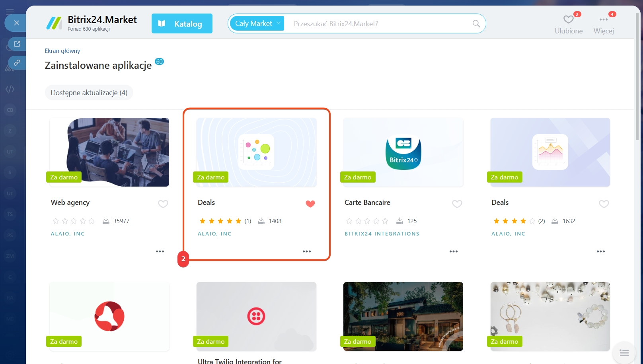Open the Ulubione favorites heart icon

(569, 19)
